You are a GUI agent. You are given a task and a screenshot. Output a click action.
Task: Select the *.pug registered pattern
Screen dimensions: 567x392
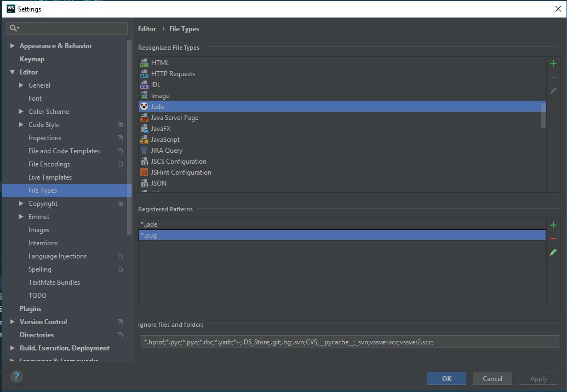click(342, 235)
